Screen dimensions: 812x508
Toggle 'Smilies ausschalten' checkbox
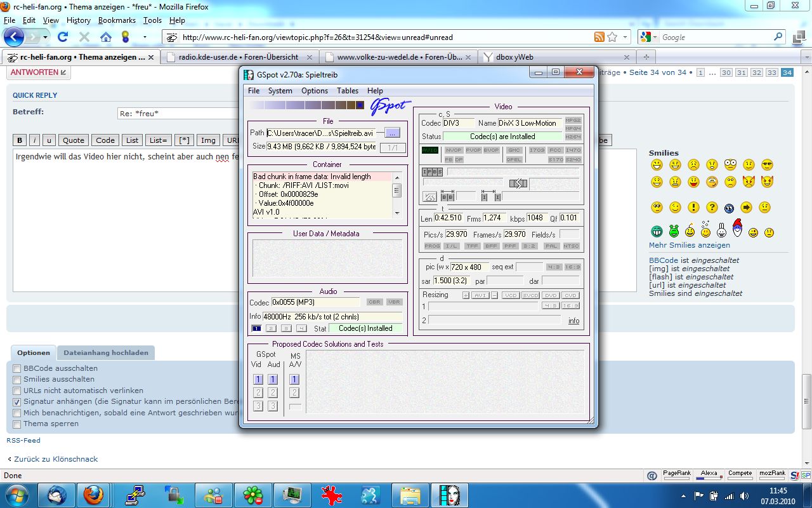(x=17, y=379)
